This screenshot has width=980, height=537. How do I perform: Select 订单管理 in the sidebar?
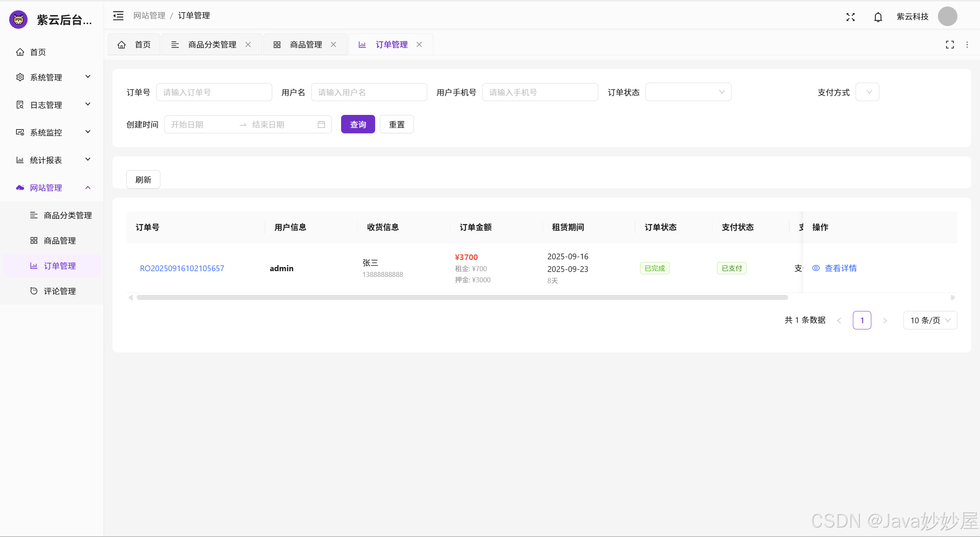point(52,266)
